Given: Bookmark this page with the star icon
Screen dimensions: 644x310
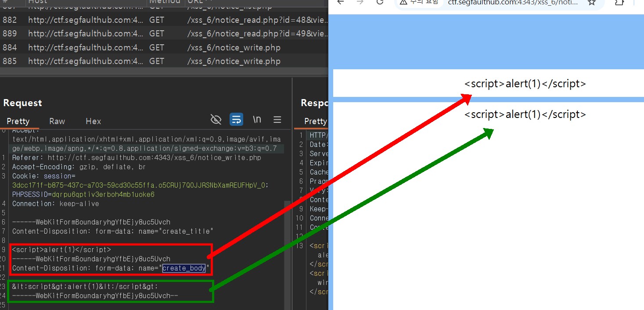Looking at the screenshot, I should coord(592,2).
